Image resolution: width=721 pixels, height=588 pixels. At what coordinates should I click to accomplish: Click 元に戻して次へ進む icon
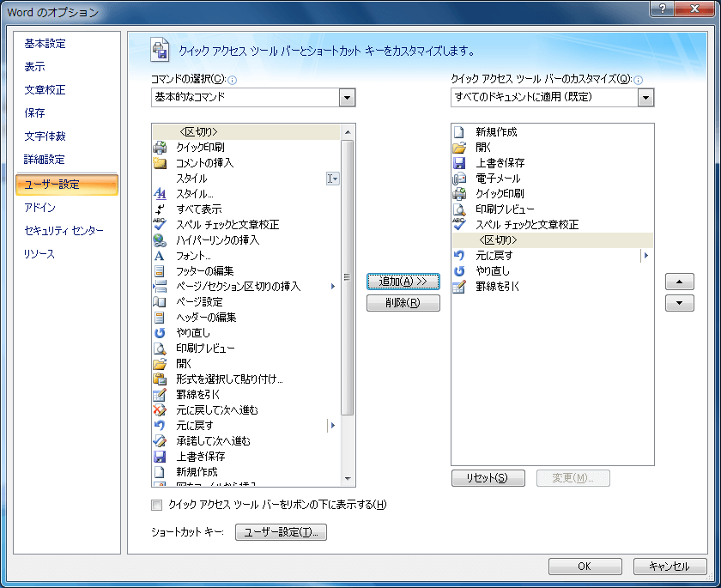pos(160,410)
